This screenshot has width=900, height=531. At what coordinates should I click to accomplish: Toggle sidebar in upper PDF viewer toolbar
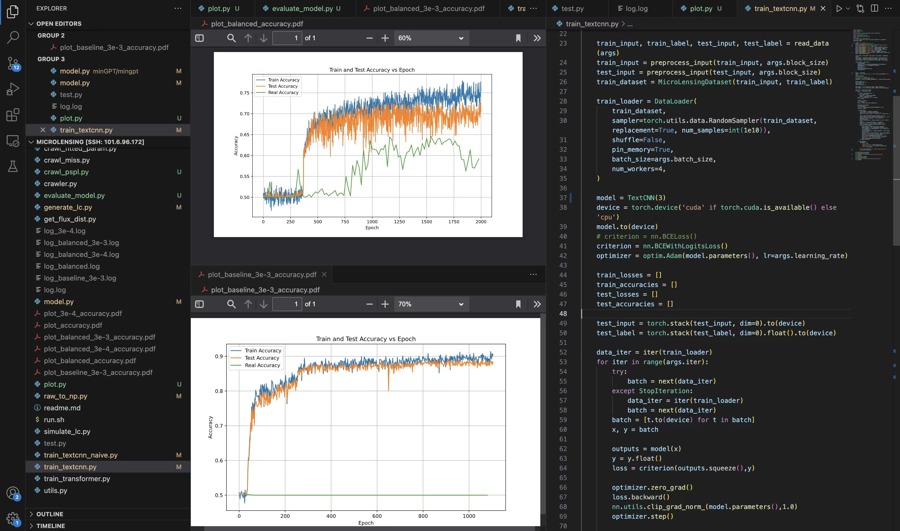pyautogui.click(x=200, y=38)
